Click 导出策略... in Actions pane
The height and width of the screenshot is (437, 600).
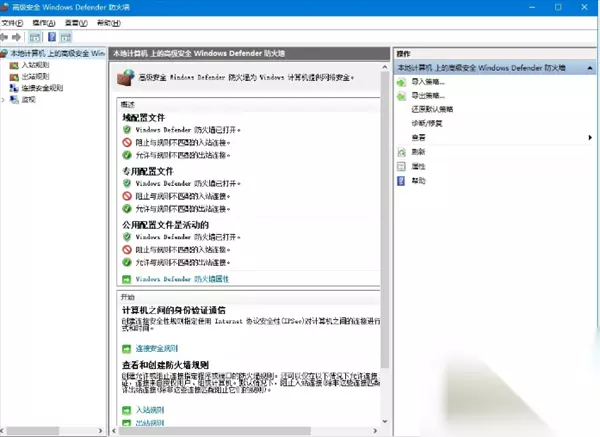click(428, 96)
